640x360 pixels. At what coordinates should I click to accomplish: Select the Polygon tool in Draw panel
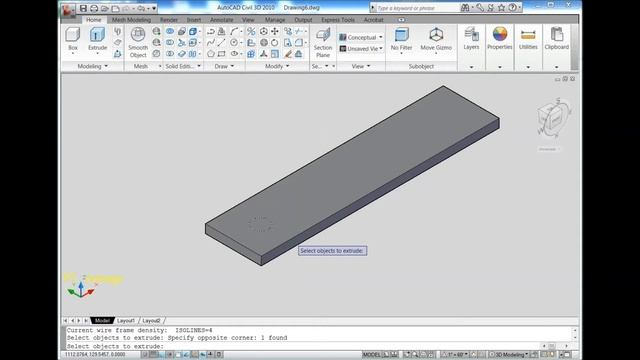point(211,53)
